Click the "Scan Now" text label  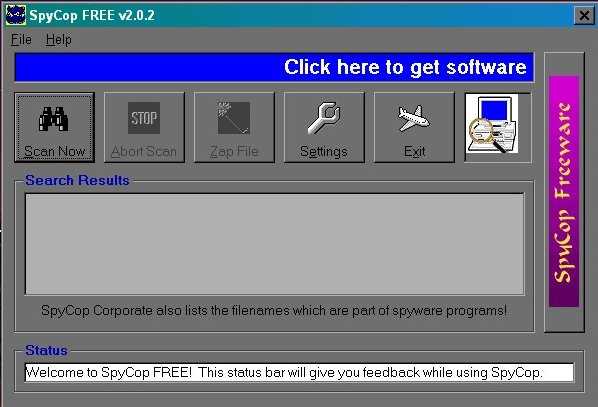(55, 151)
